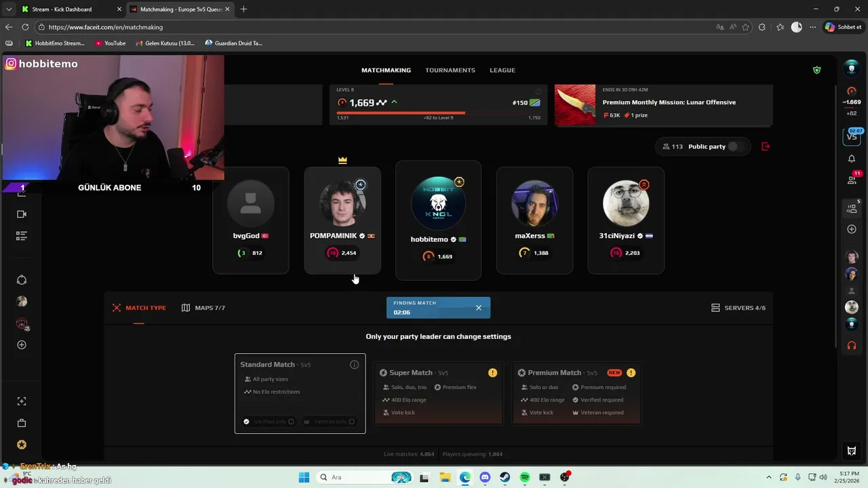Open the video camera icon in left sidebar
The height and width of the screenshot is (488, 868).
[22, 214]
